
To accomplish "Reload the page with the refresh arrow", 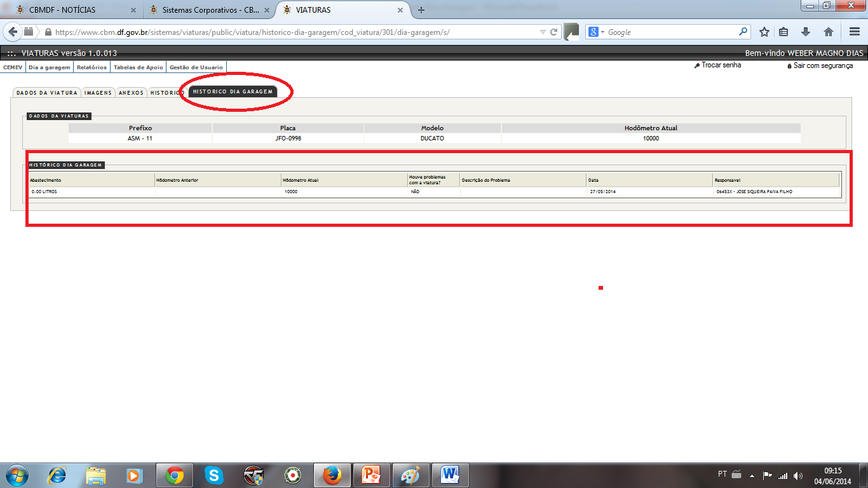I will click(554, 32).
